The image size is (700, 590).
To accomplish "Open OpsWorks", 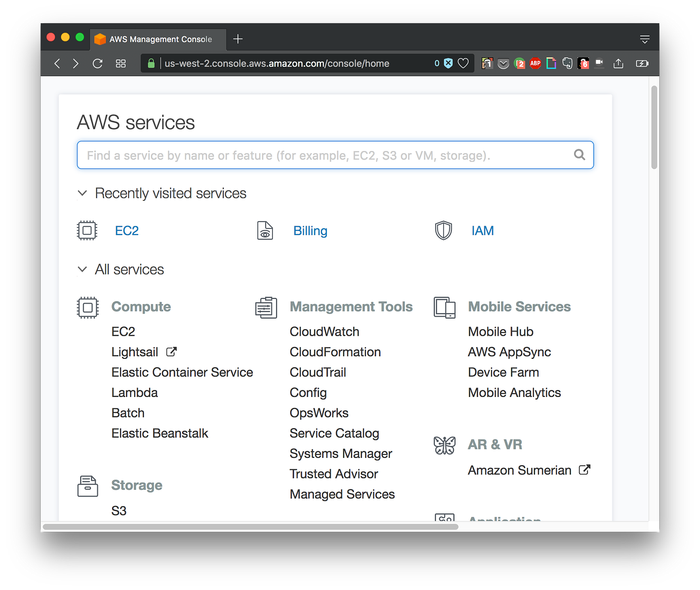I will 319,413.
